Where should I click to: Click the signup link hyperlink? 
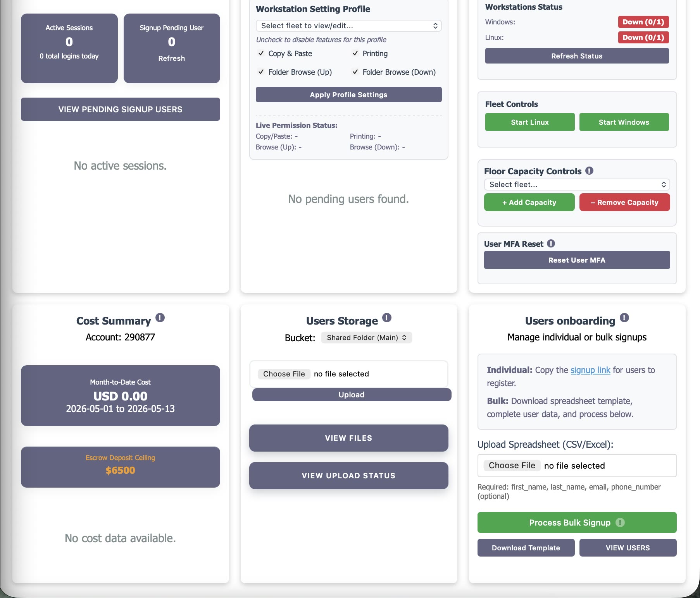pyautogui.click(x=590, y=370)
